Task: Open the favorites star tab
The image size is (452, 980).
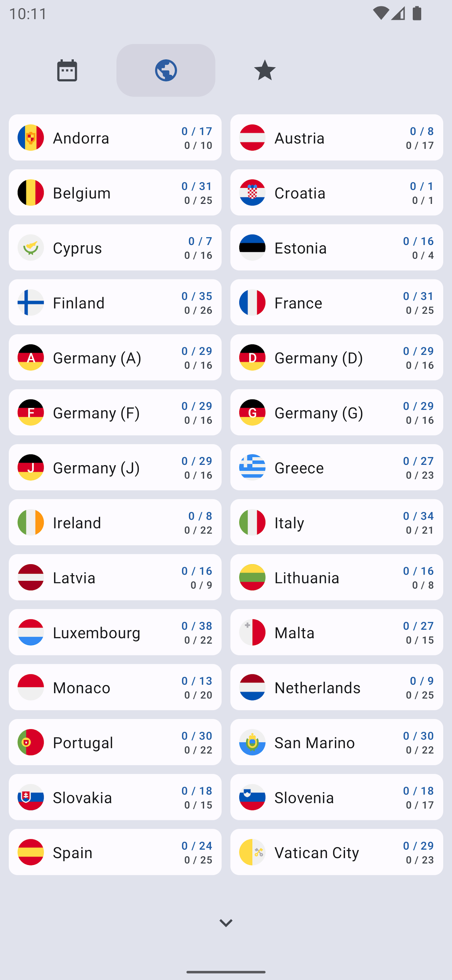Action: (x=265, y=70)
